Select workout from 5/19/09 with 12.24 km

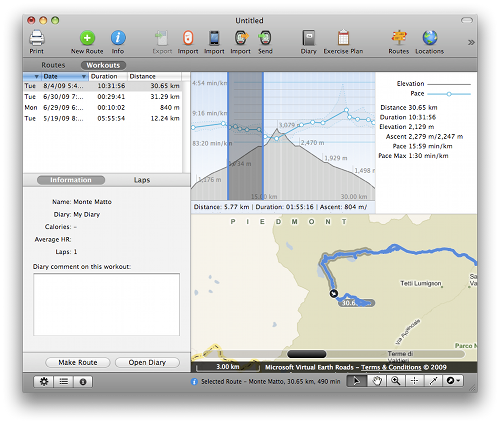[x=102, y=118]
